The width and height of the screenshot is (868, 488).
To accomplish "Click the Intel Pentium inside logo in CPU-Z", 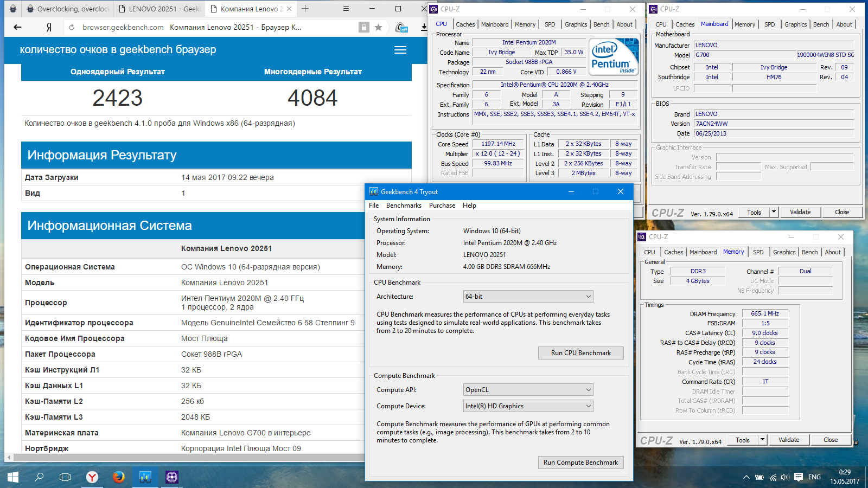I will click(614, 57).
